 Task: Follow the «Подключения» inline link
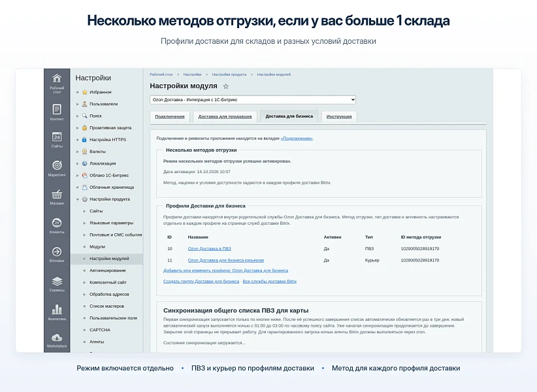pyautogui.click(x=297, y=139)
